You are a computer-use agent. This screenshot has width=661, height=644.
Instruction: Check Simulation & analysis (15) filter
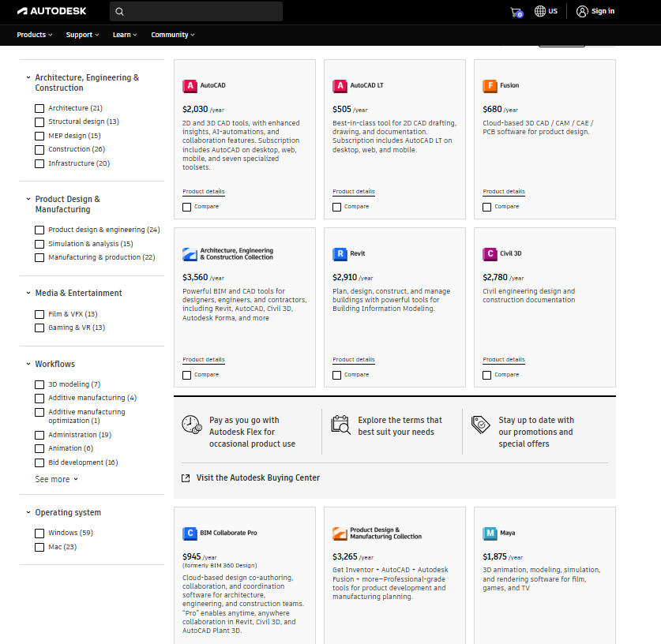(39, 244)
